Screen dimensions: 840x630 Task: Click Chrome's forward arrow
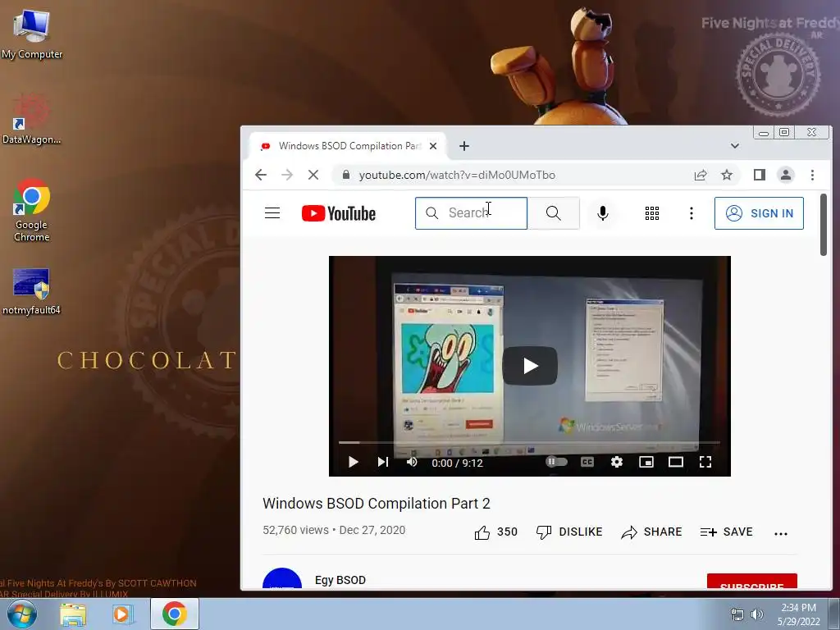[287, 175]
